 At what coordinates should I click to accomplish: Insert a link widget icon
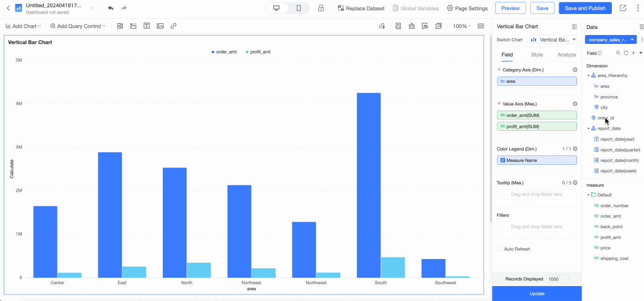(173, 26)
